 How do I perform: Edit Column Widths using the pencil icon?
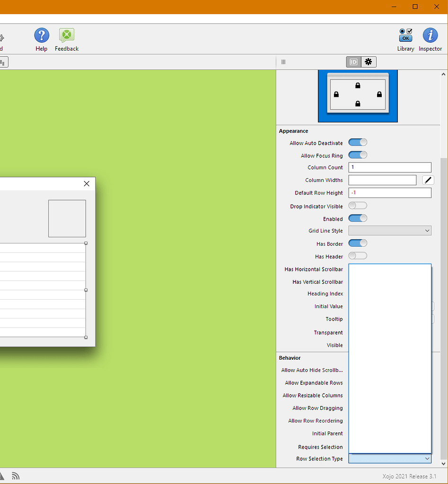click(428, 180)
